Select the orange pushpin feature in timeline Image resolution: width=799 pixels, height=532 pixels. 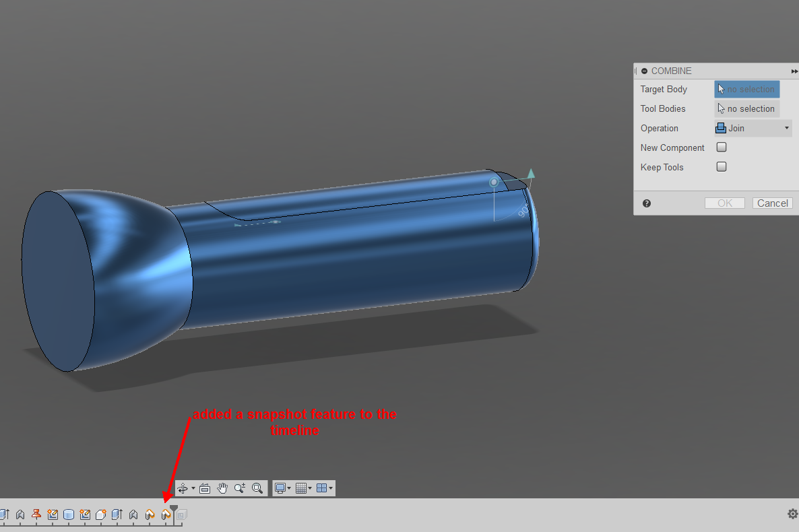tap(36, 514)
